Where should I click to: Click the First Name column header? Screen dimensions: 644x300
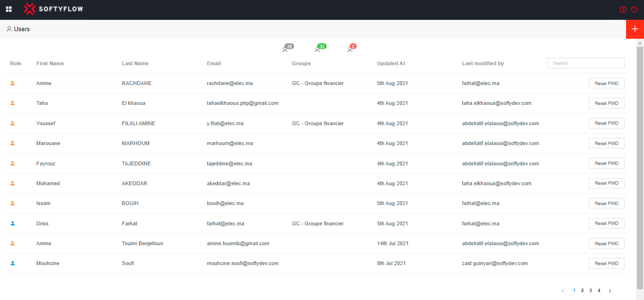pyautogui.click(x=50, y=63)
